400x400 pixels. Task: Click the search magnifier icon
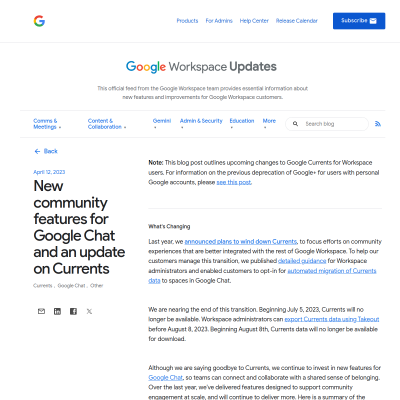[295, 124]
